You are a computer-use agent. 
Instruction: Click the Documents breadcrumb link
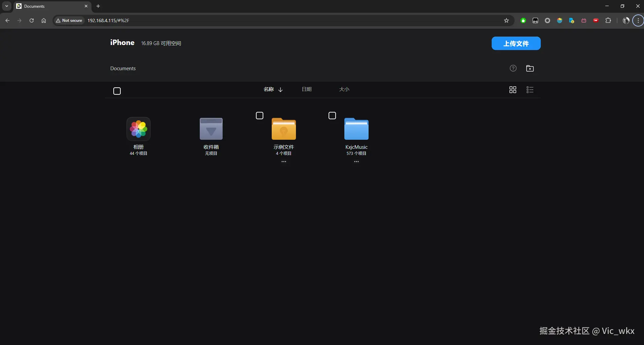123,69
